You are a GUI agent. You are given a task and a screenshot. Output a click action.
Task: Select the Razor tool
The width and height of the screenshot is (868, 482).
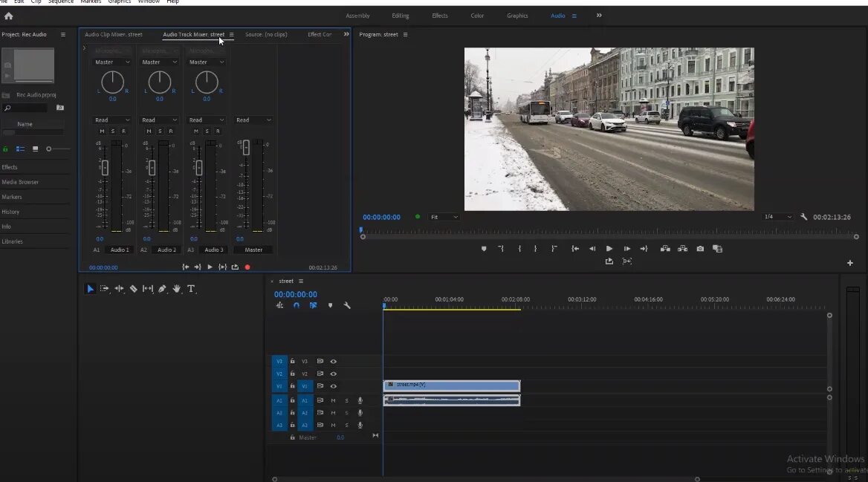(x=135, y=289)
